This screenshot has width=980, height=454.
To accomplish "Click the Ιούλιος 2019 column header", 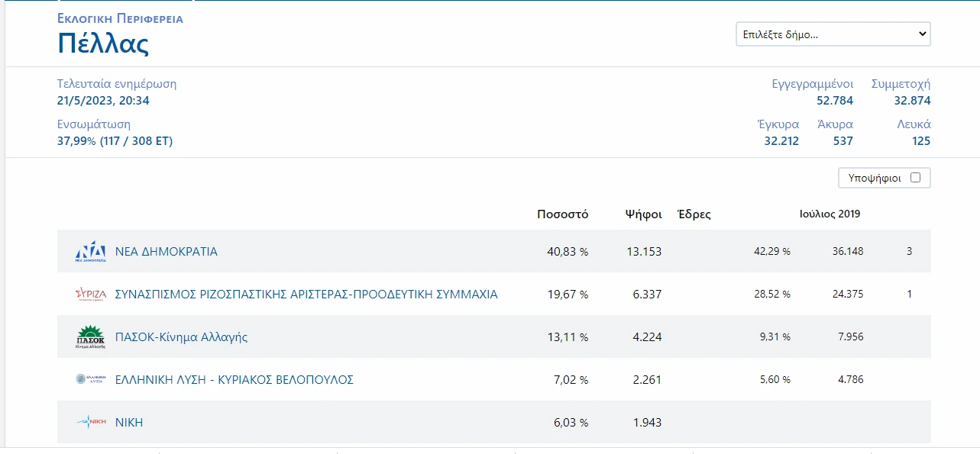I will (x=830, y=214).
